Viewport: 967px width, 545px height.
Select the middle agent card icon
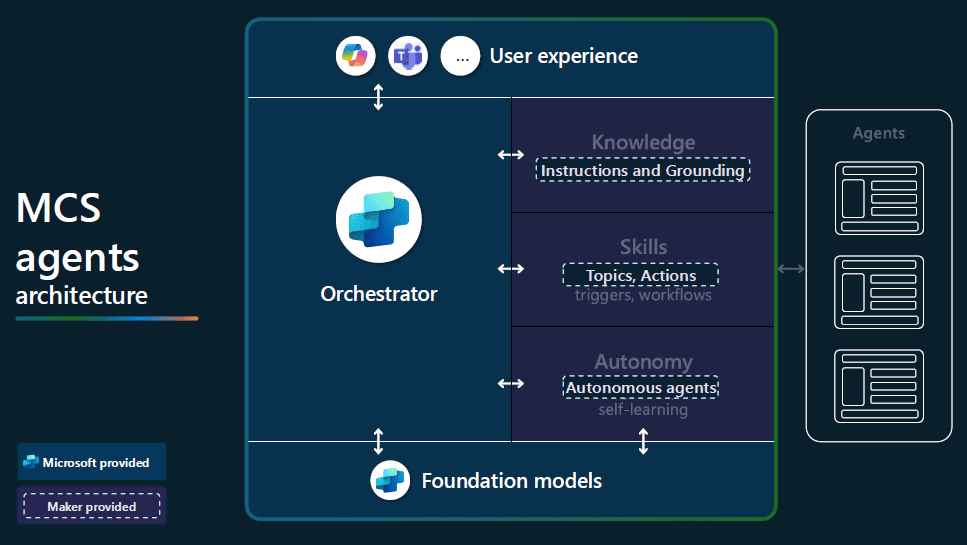pyautogui.click(x=879, y=292)
